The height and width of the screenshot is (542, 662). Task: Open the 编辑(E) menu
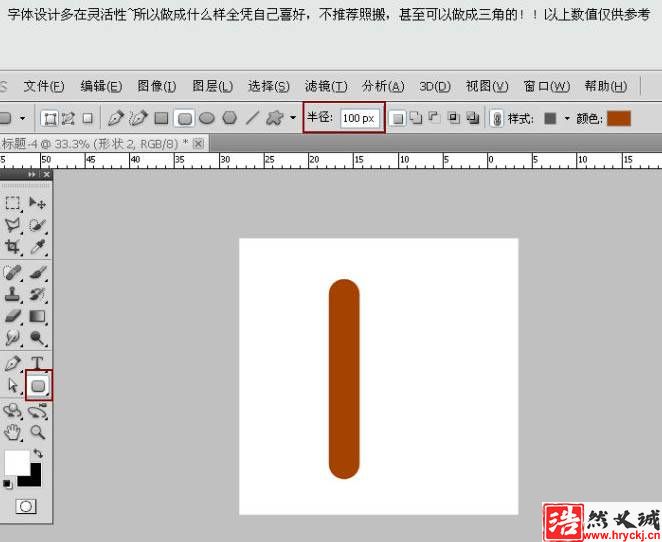coord(101,87)
